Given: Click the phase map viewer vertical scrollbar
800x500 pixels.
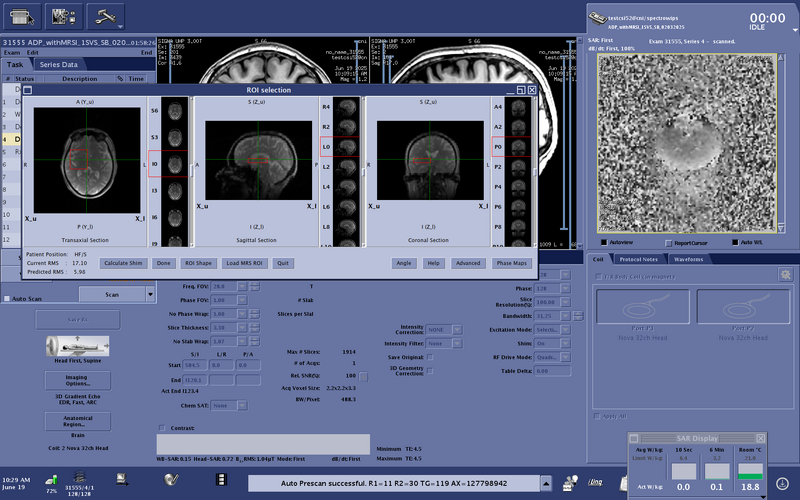Looking at the screenshot, I should point(781,143).
